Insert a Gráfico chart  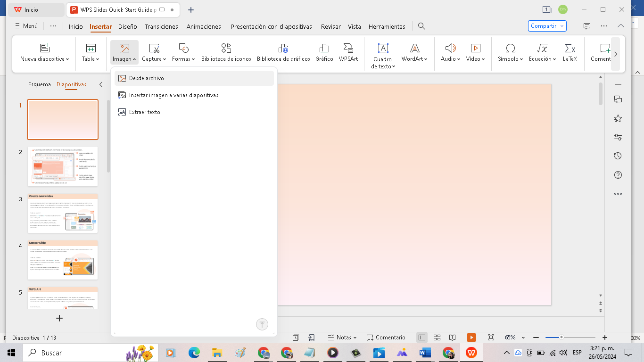[x=324, y=52]
